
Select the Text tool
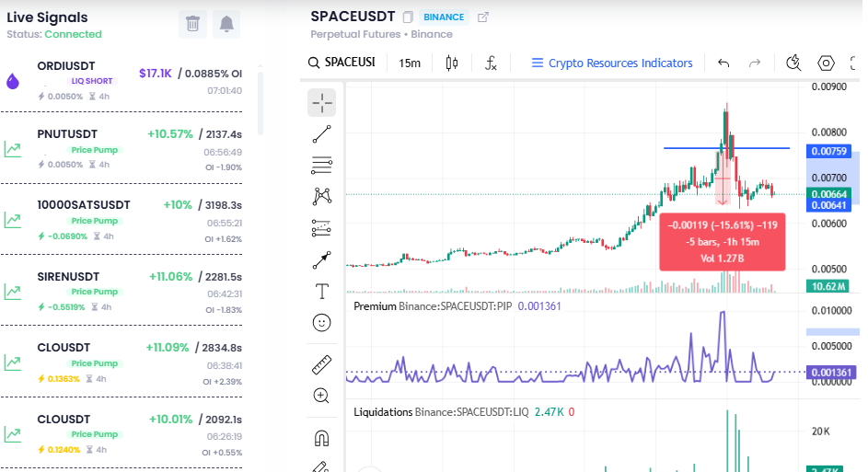click(x=321, y=291)
